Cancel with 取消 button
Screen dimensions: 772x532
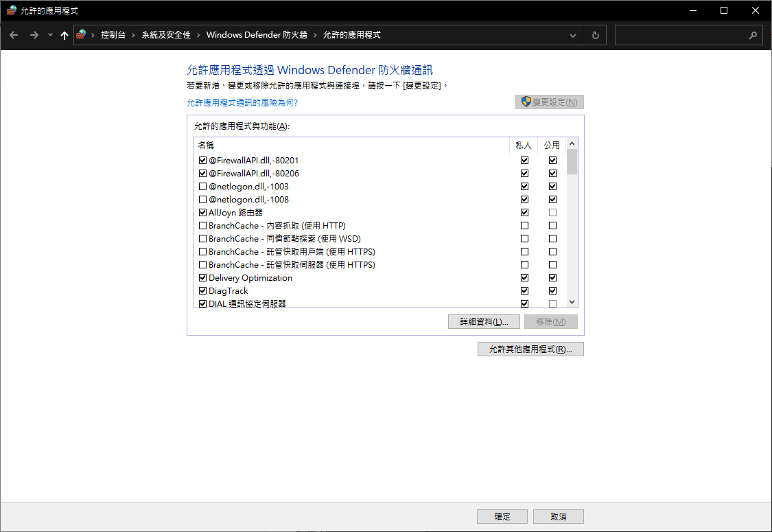pos(559,517)
